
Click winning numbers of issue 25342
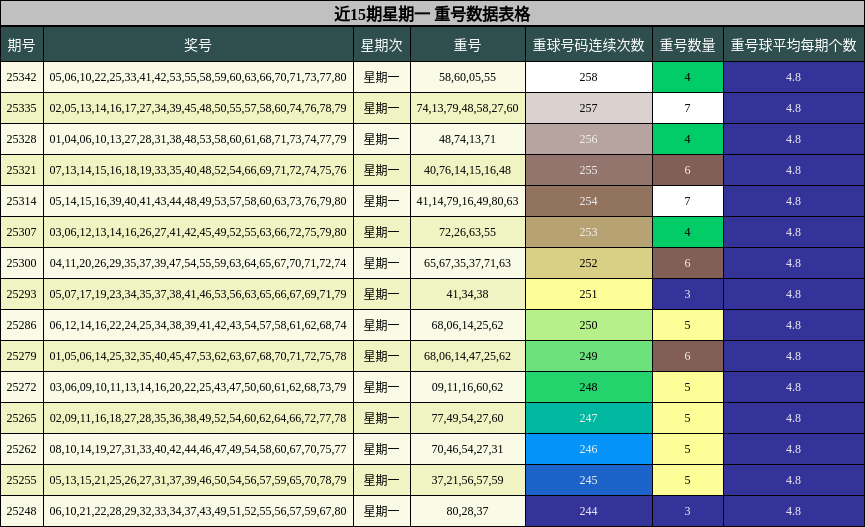[x=199, y=77]
